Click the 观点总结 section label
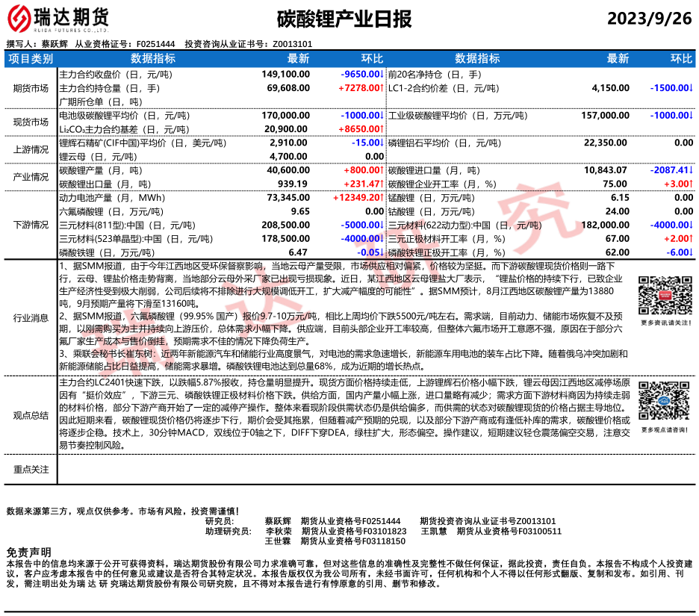Screen dimensions: 699x616 tap(31, 416)
